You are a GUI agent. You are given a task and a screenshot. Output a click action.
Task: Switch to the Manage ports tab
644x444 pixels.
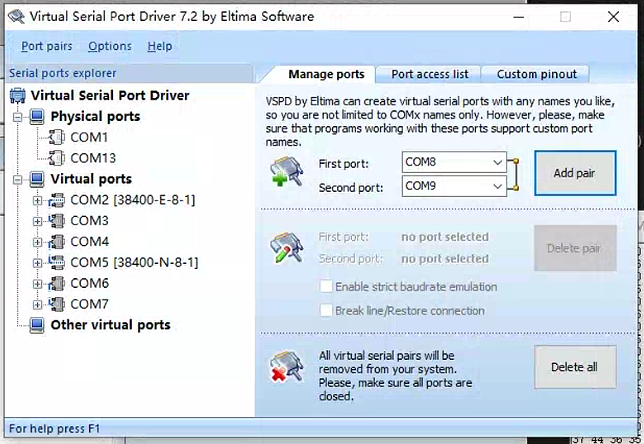pyautogui.click(x=326, y=74)
